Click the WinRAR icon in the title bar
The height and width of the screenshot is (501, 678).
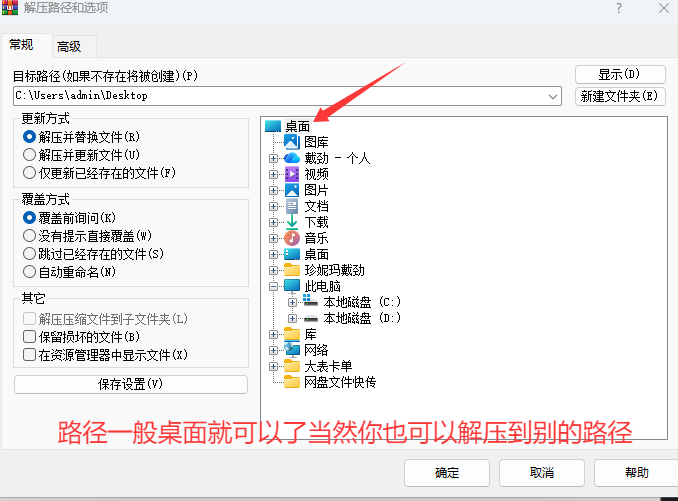tap(10, 7)
